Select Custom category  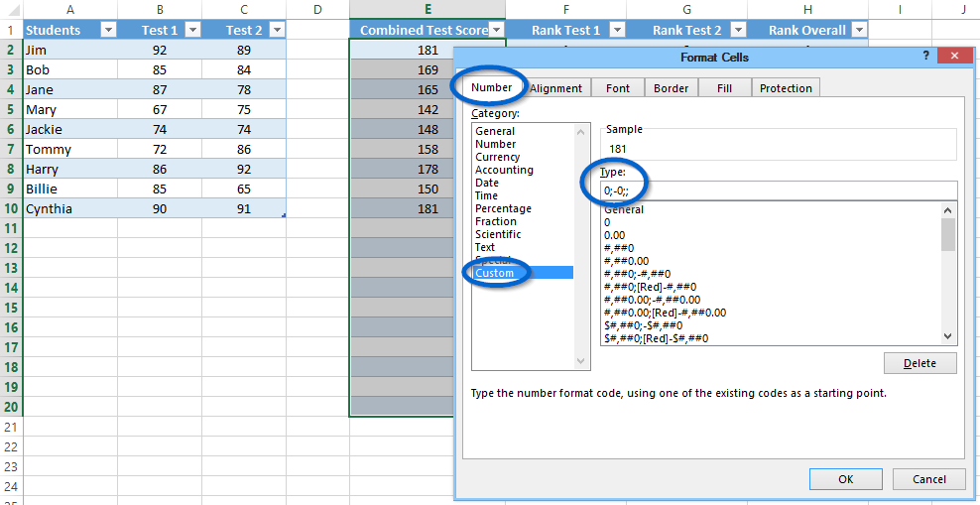(x=494, y=273)
